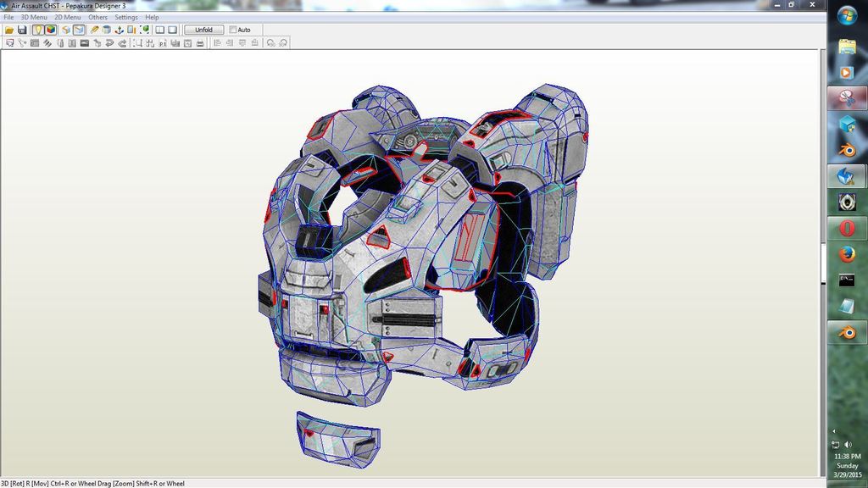868x488 pixels.
Task: Click the Unfold button
Action: tap(203, 30)
